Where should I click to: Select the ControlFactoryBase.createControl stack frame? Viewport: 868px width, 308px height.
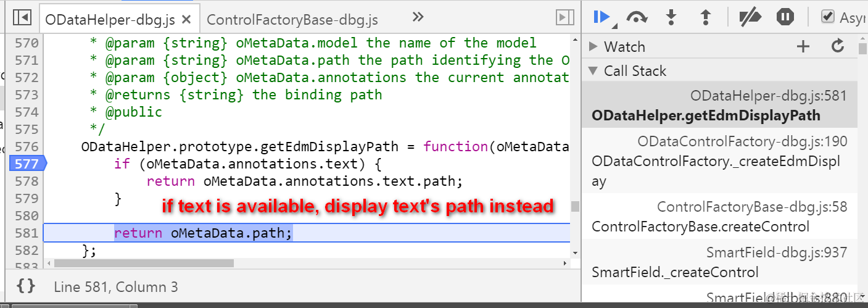point(719,216)
